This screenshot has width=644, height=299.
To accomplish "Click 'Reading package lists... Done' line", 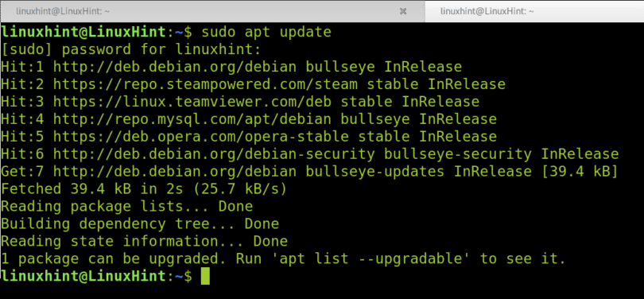I will point(127,206).
